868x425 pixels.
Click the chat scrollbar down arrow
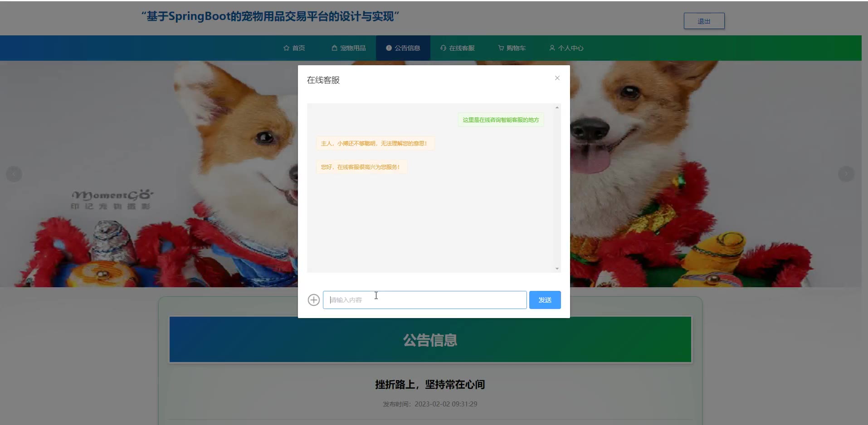point(557,269)
